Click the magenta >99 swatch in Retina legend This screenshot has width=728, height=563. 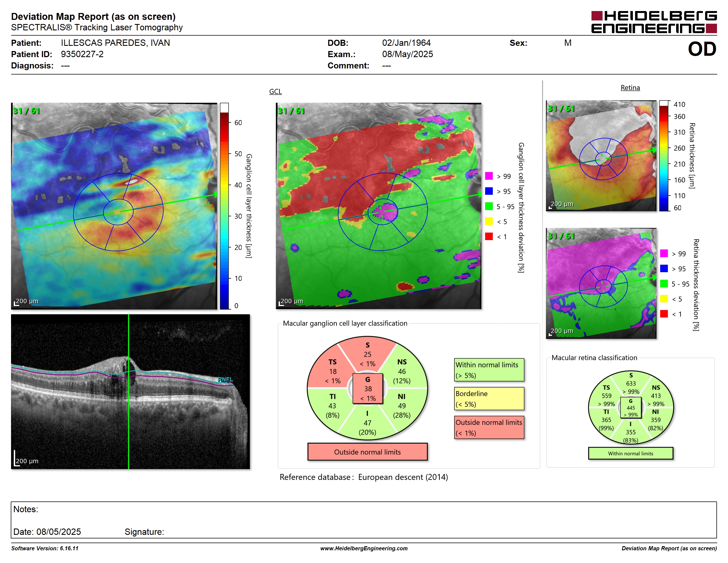664,253
